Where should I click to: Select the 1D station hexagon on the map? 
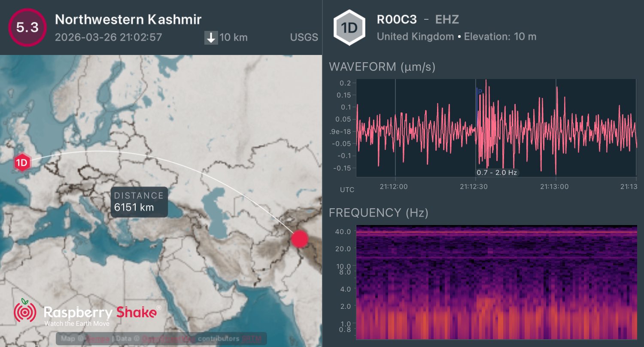(x=21, y=163)
